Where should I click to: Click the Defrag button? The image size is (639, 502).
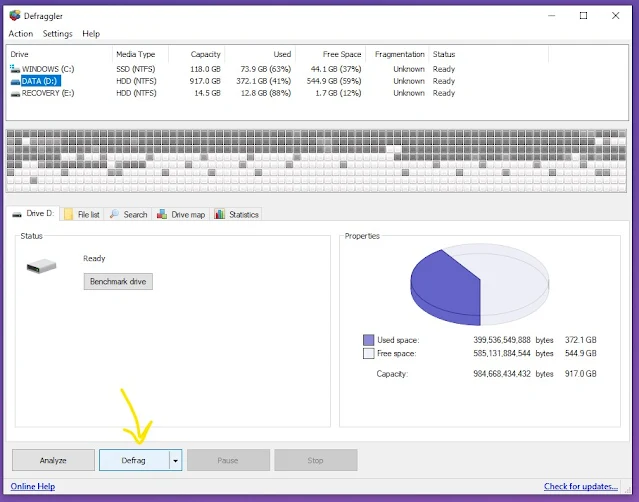pos(134,460)
